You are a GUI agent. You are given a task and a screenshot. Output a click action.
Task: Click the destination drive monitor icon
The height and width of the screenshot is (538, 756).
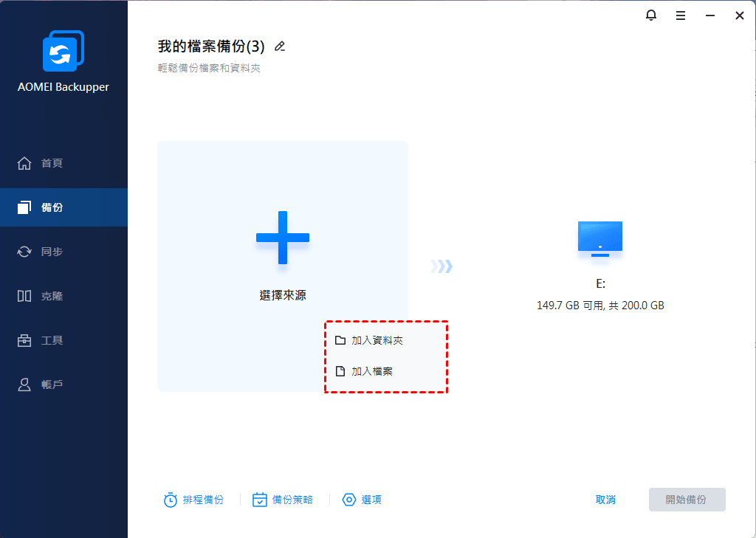[599, 238]
